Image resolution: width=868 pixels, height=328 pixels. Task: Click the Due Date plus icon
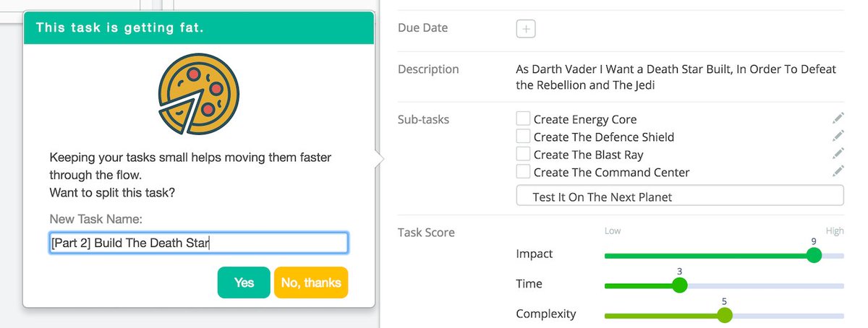526,29
